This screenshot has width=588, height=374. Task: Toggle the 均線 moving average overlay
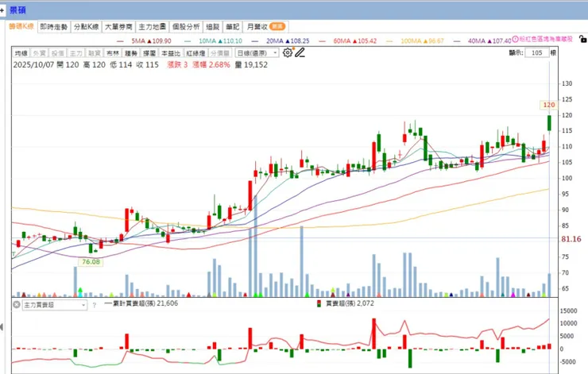pyautogui.click(x=21, y=53)
